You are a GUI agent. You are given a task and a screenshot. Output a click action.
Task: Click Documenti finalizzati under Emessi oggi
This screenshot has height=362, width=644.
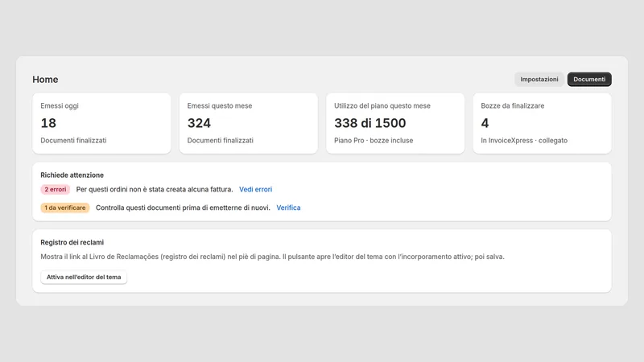click(x=73, y=140)
